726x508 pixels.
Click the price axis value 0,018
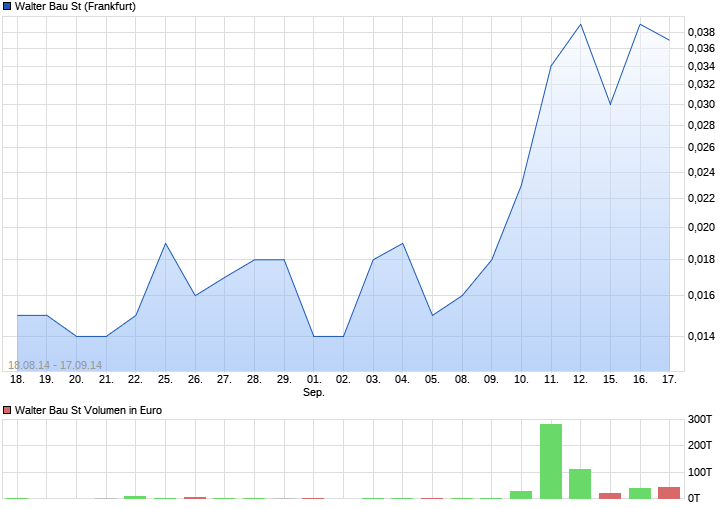701,259
